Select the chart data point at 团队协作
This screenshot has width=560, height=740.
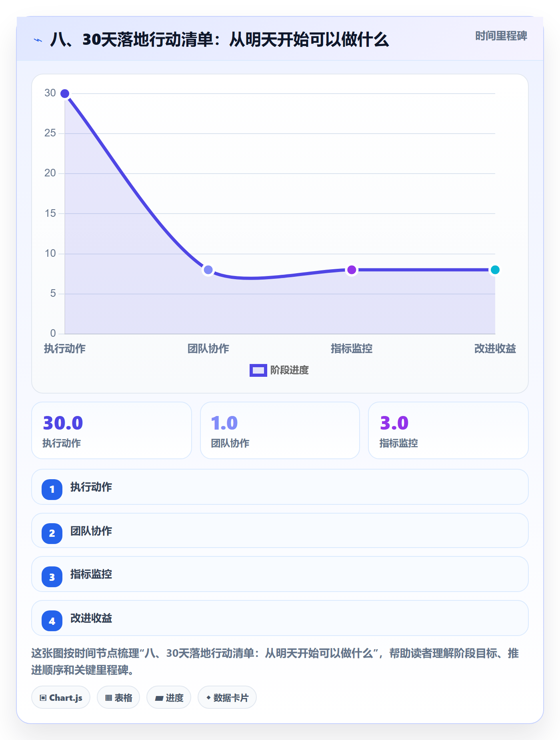[x=208, y=270]
